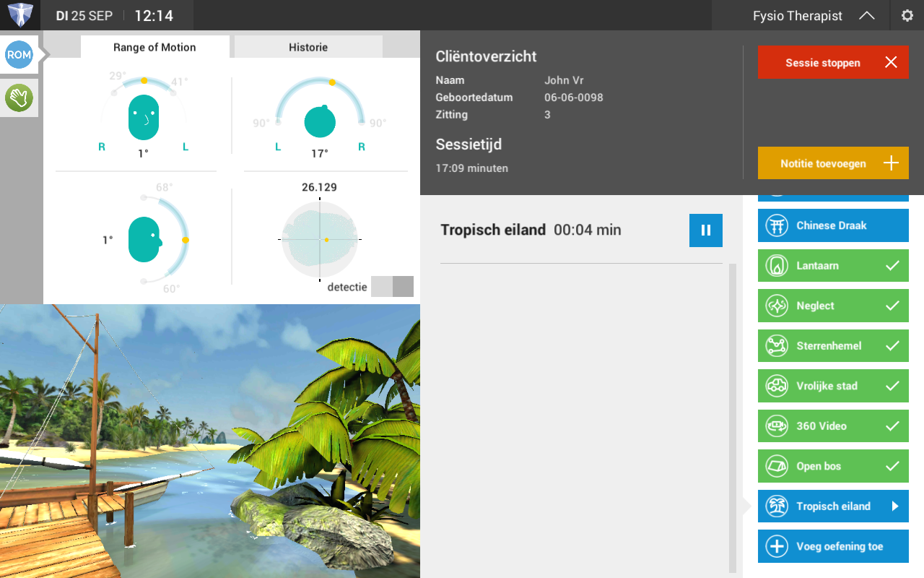Viewport: 924px width, 578px height.
Task: Click the Fysio Therapist user label
Action: 798,16
